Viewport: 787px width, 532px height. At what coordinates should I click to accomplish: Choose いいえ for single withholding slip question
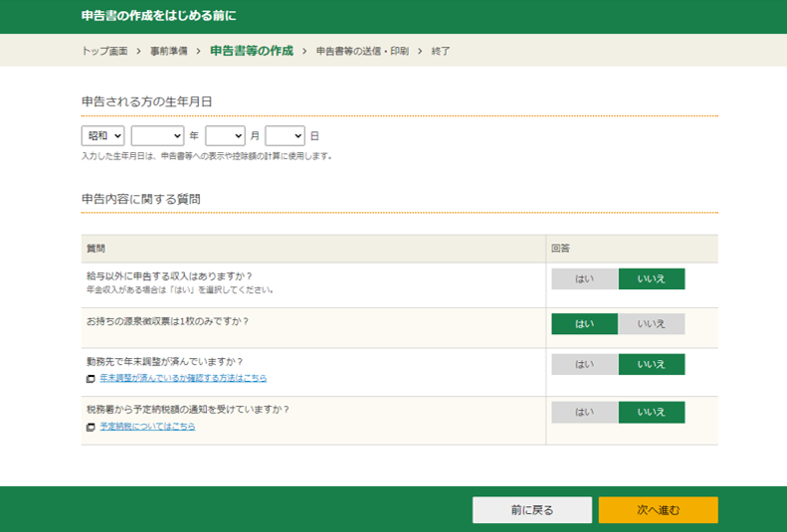point(652,324)
